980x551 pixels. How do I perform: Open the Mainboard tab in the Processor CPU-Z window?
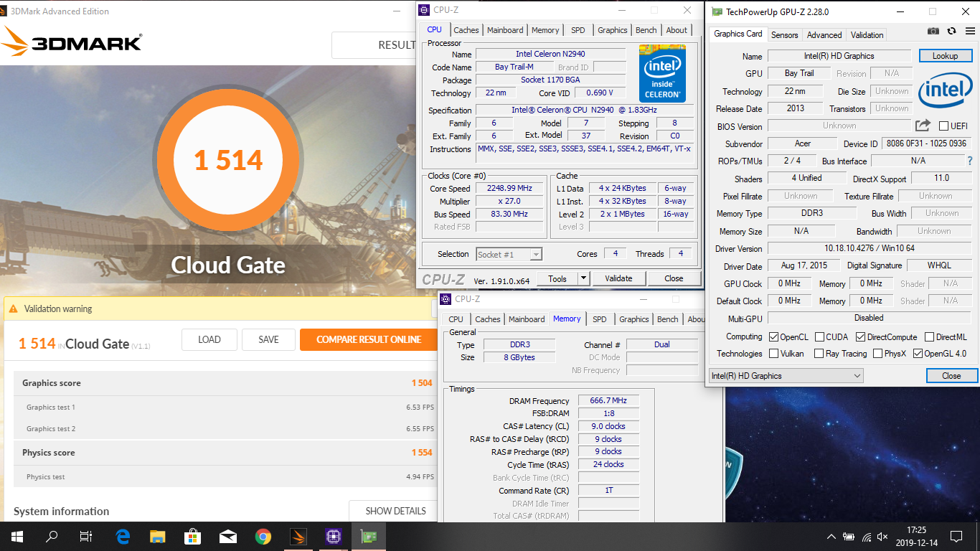[505, 30]
